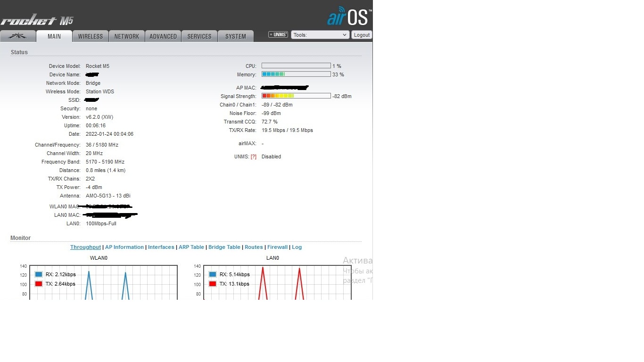Select the System tab

point(236,36)
